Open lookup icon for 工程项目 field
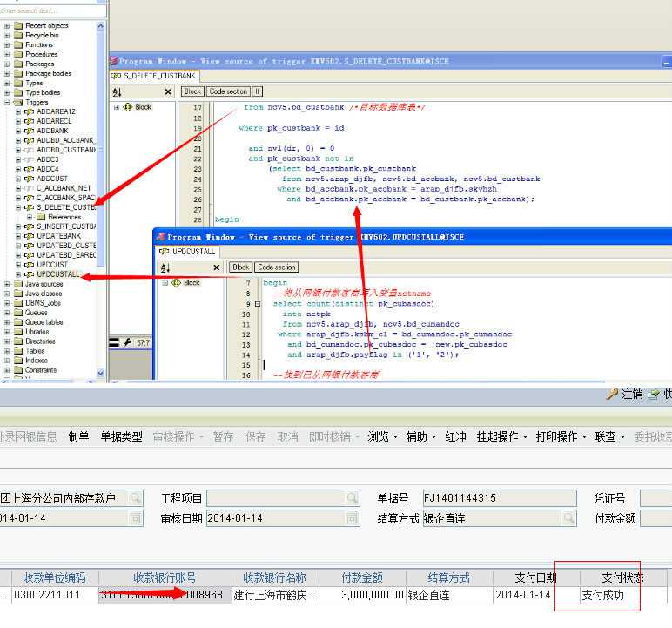The height and width of the screenshot is (628, 672). (x=352, y=498)
